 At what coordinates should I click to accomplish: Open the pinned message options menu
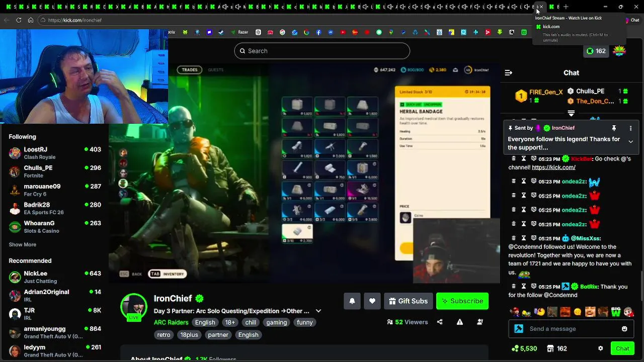pos(630,128)
